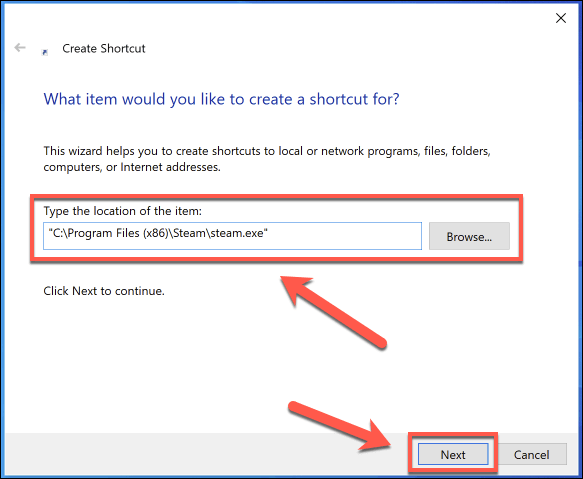Click the 'What item would you like' heading

pyautogui.click(x=221, y=99)
